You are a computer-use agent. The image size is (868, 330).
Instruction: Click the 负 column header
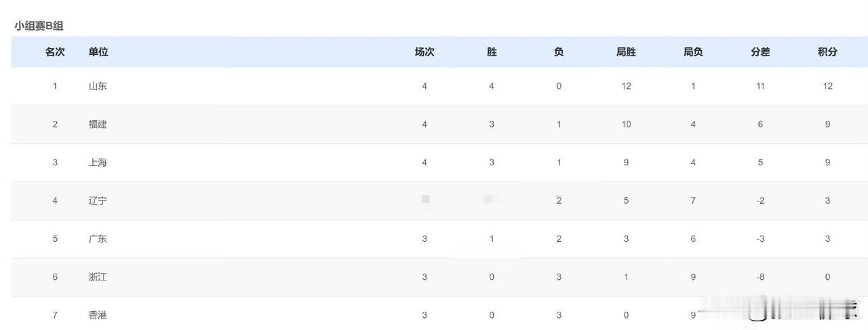point(559,52)
